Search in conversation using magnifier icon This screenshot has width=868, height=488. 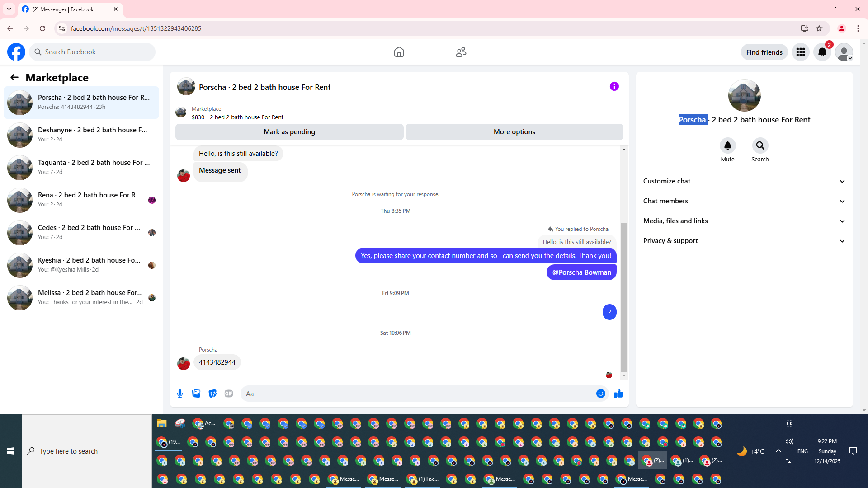pos(760,145)
